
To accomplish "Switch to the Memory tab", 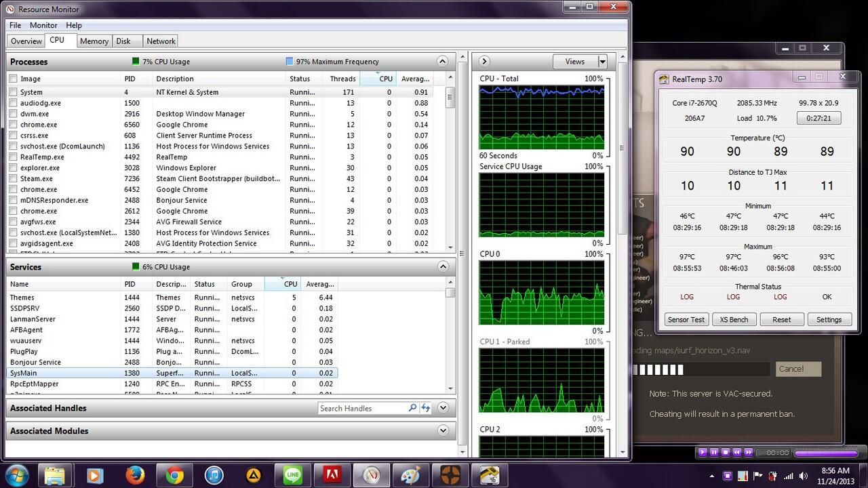I will tap(94, 41).
